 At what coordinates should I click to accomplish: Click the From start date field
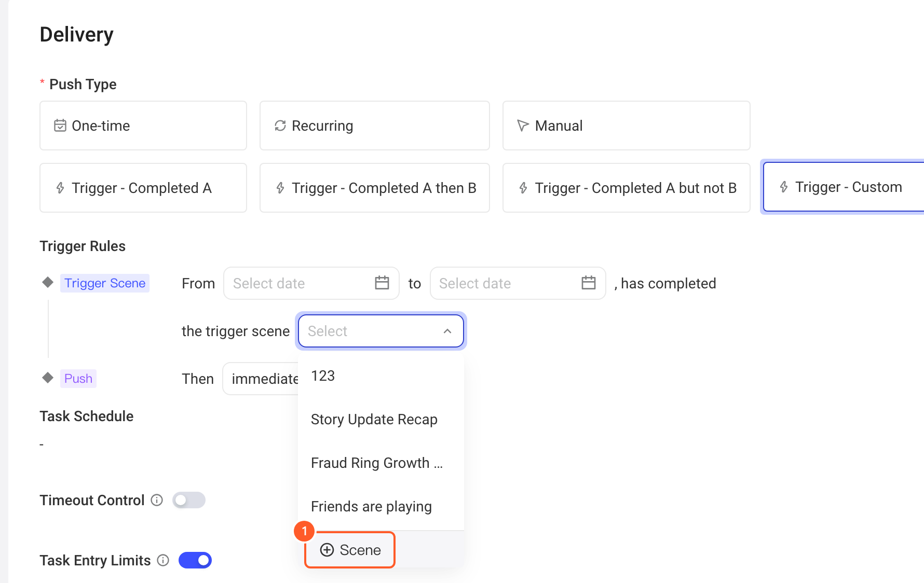(311, 283)
